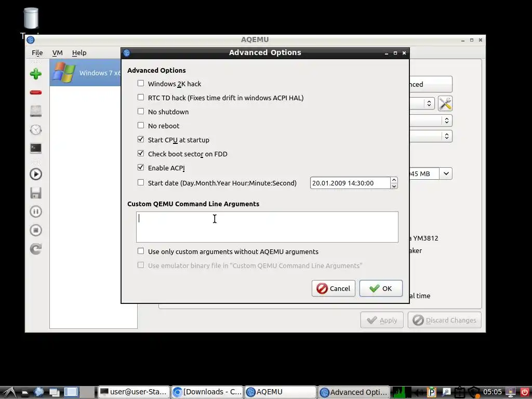532x399 pixels.
Task: Check the No shutdown option
Action: [141, 111]
